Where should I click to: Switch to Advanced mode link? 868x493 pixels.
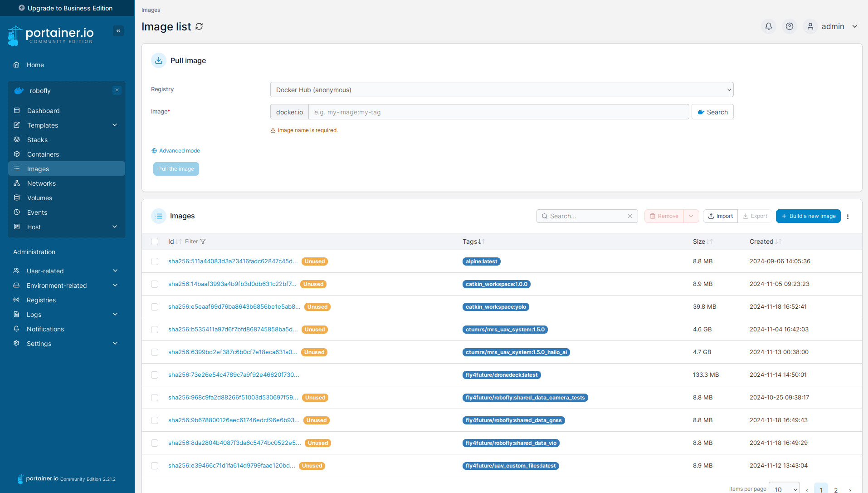point(176,151)
